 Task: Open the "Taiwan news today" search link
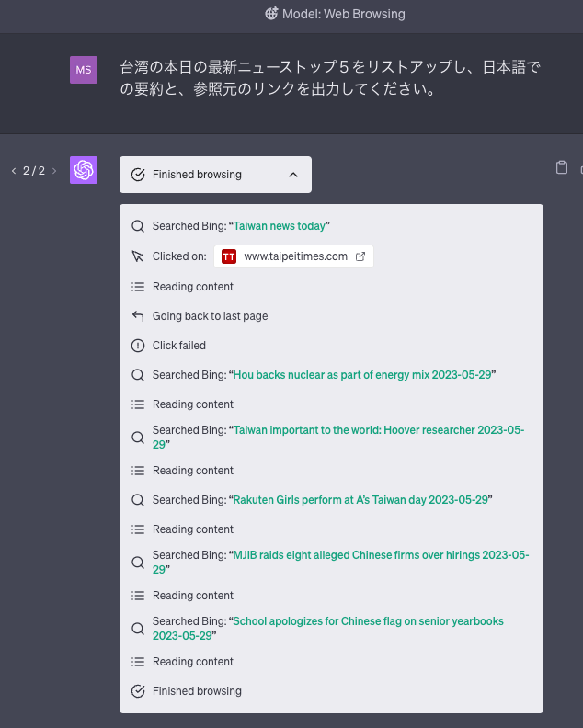click(280, 226)
